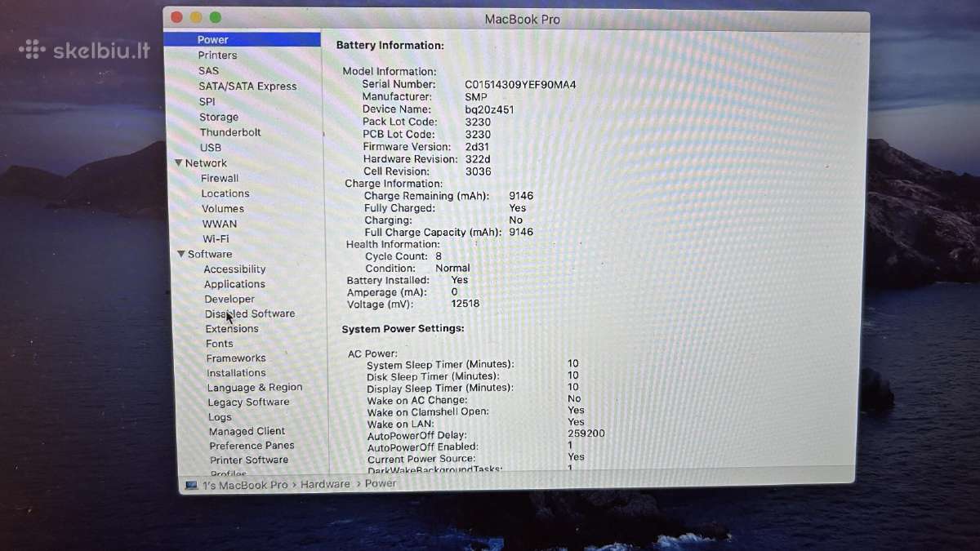
Task: Click Power in the path bar
Action: tap(381, 483)
